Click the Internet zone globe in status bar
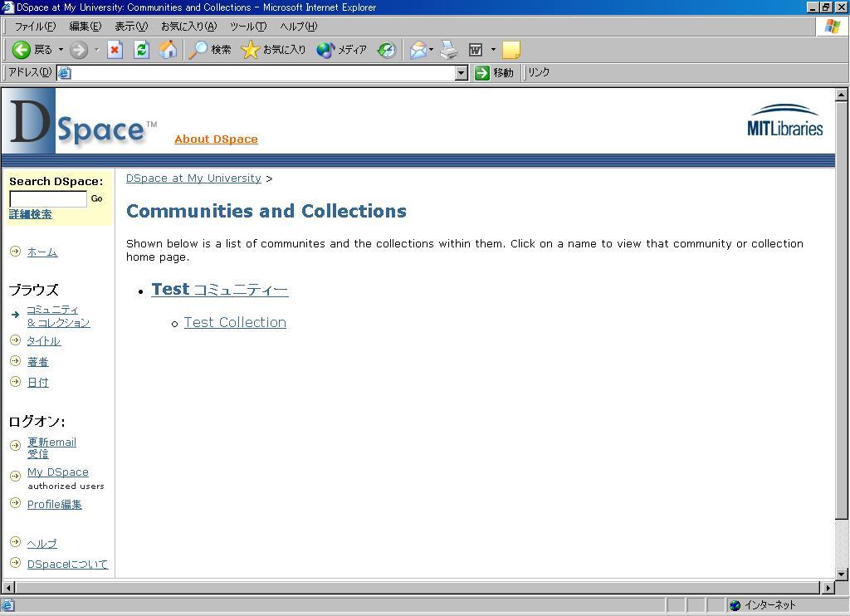The image size is (850, 616). point(735,605)
